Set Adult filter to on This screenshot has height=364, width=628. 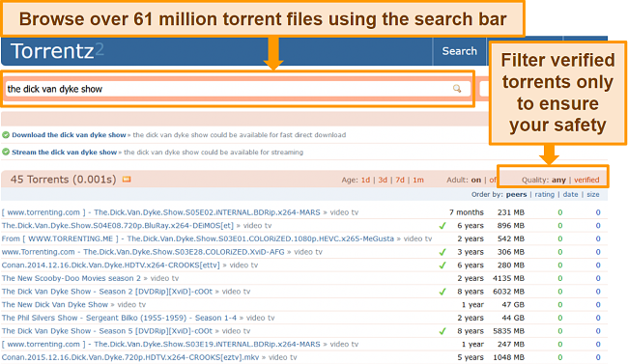coord(475,180)
